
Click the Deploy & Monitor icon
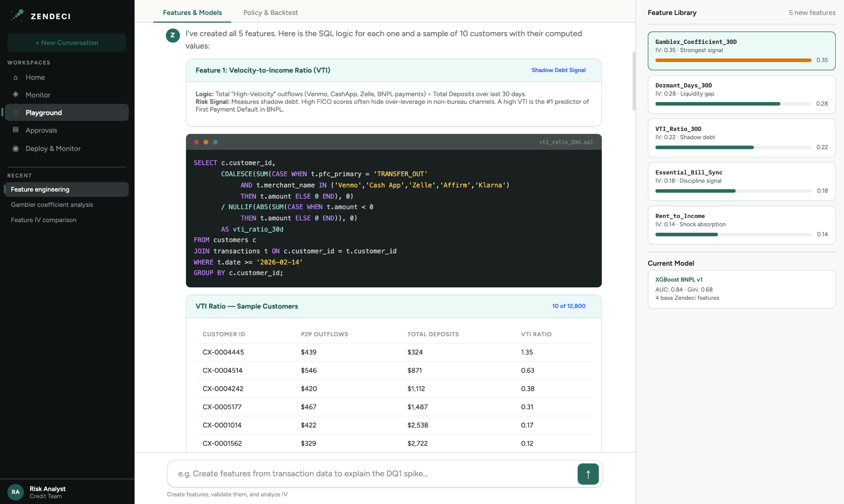[x=16, y=149]
